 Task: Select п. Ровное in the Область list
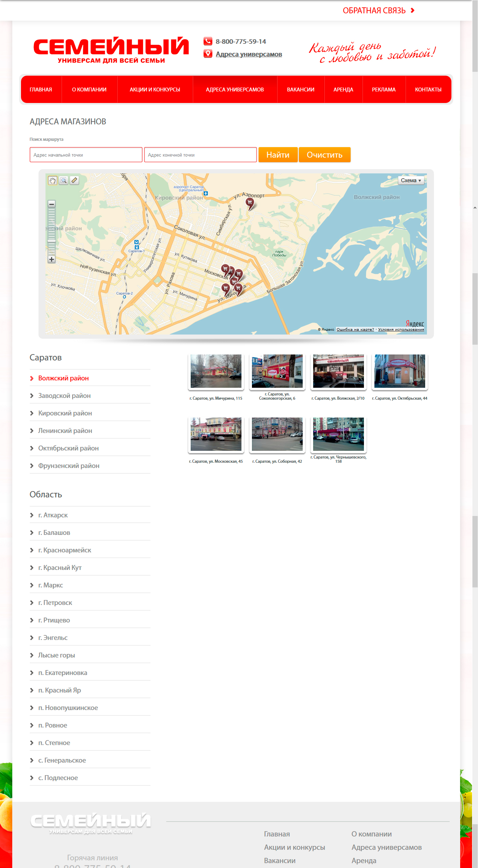[x=53, y=725]
